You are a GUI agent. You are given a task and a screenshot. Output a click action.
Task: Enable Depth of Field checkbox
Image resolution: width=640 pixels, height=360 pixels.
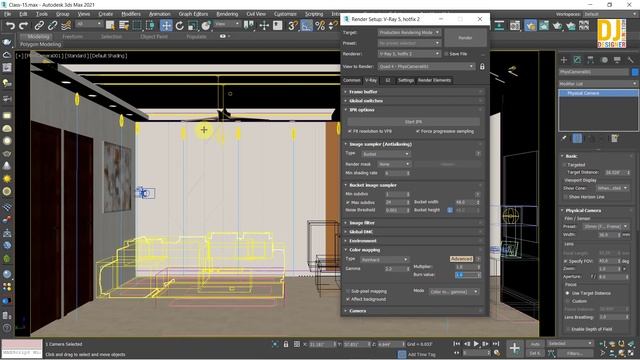[x=568, y=329]
